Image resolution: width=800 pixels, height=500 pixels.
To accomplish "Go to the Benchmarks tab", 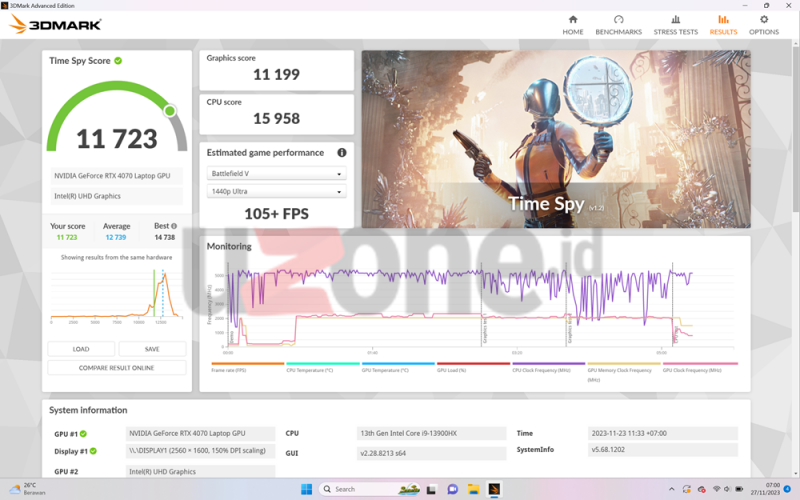I will click(618, 24).
